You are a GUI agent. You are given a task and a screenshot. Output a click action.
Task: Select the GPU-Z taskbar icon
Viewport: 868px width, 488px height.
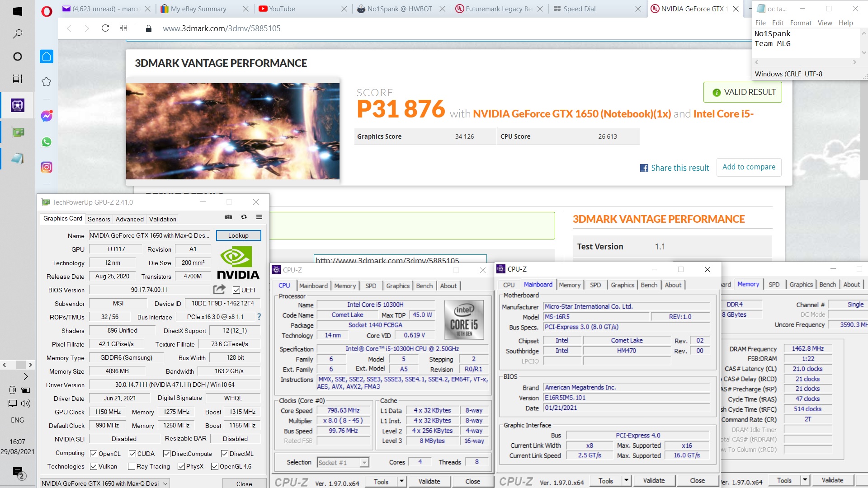coord(18,132)
